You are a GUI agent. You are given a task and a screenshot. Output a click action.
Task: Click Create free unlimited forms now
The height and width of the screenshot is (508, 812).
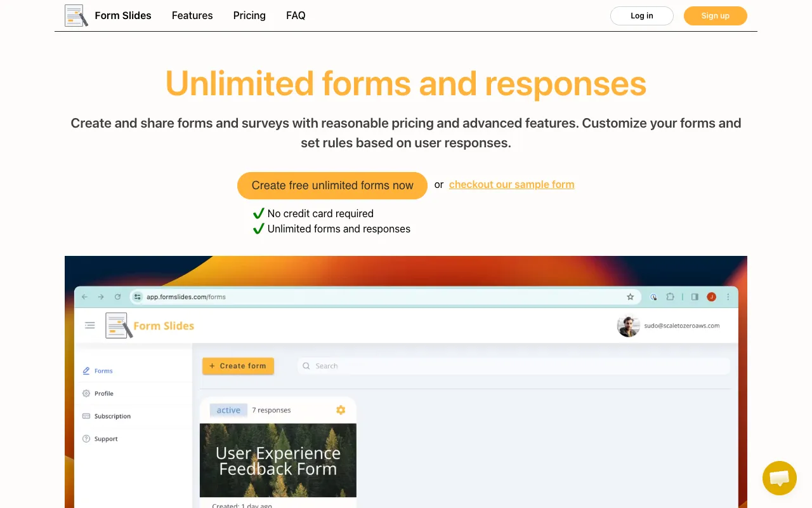(332, 185)
